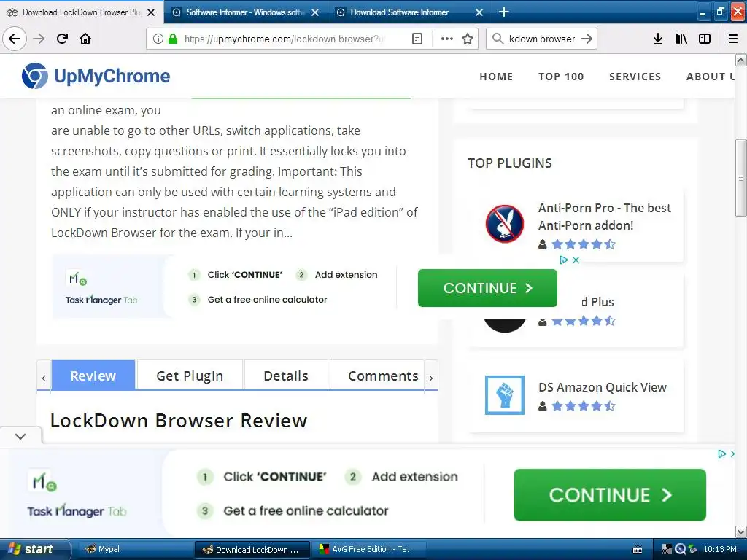
Task: Go back to the previous page
Action: point(15,39)
